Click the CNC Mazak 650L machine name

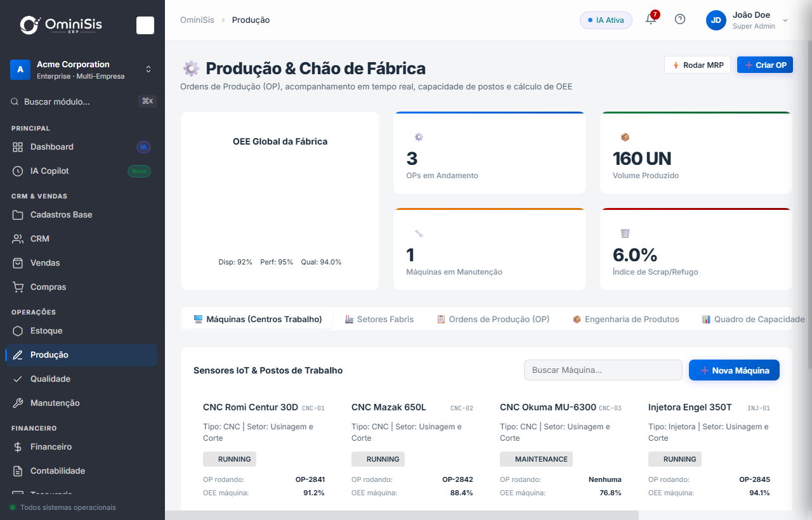(389, 407)
